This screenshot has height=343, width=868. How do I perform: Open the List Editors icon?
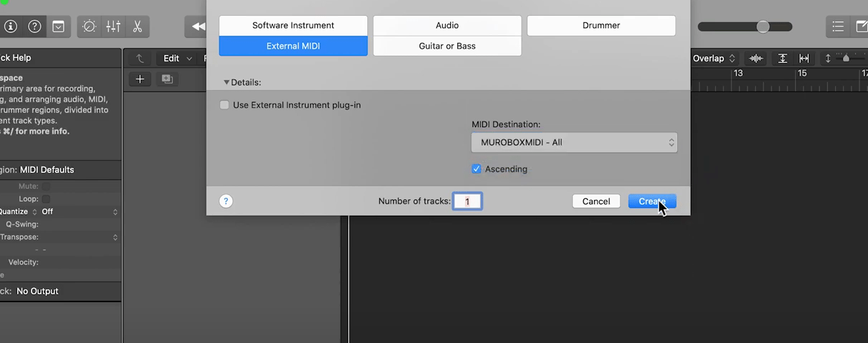coord(838,26)
